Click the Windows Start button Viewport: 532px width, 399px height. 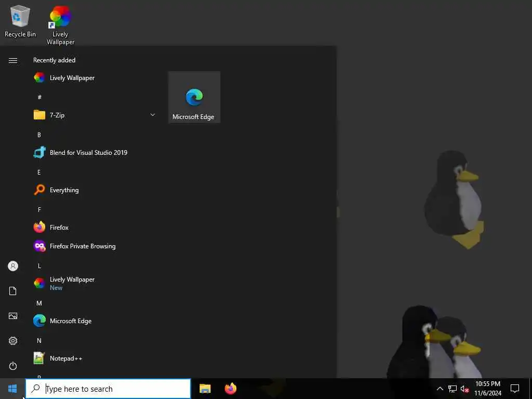tap(12, 389)
